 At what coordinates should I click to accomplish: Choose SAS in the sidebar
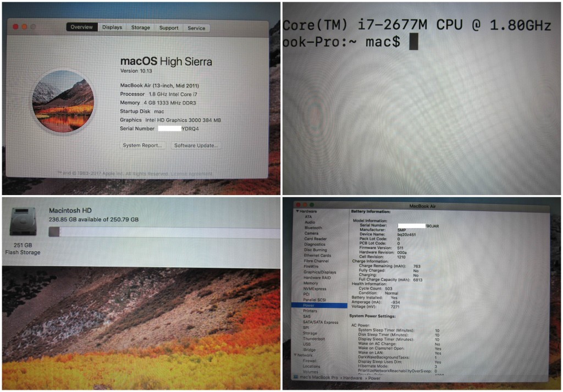tap(307, 317)
